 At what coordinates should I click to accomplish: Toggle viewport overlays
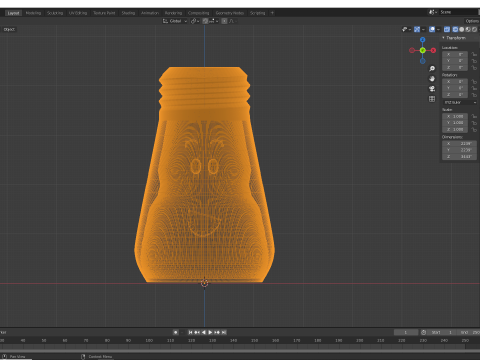coord(432,29)
